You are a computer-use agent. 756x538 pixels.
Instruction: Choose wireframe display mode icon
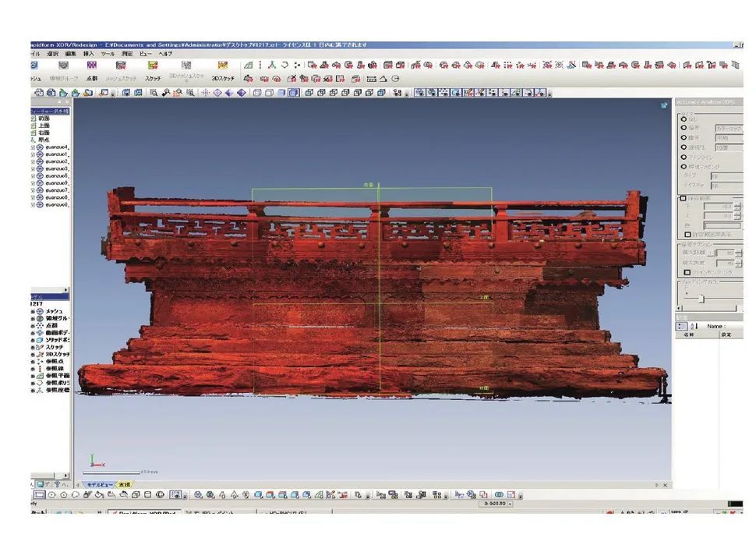pyautogui.click(x=257, y=92)
